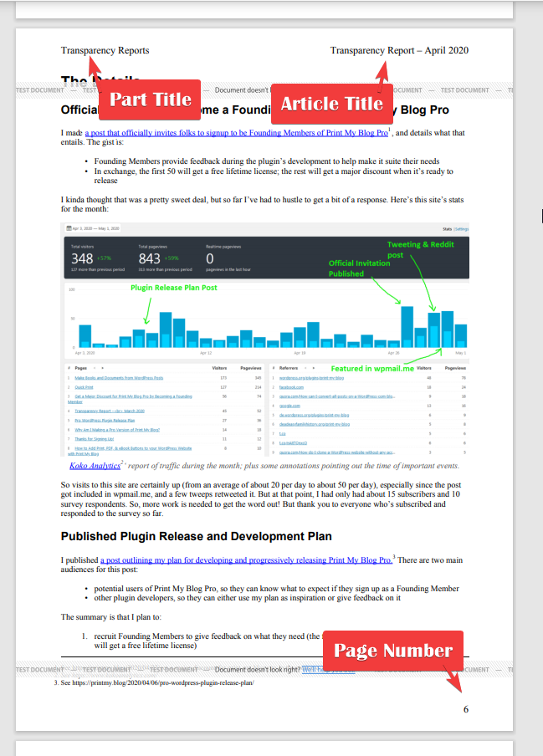Screen dimensions: 543x756
Task: Switch to Stats in the analytics header
Action: pyautogui.click(x=447, y=229)
